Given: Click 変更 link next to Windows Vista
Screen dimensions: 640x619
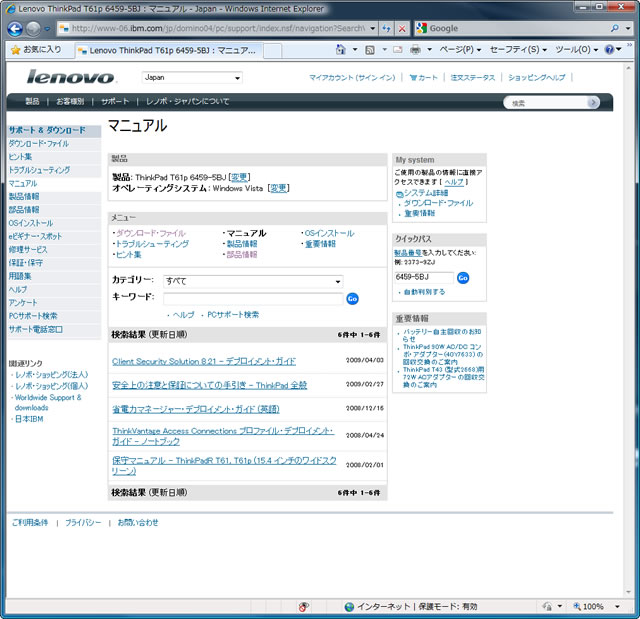Looking at the screenshot, I should point(278,188).
